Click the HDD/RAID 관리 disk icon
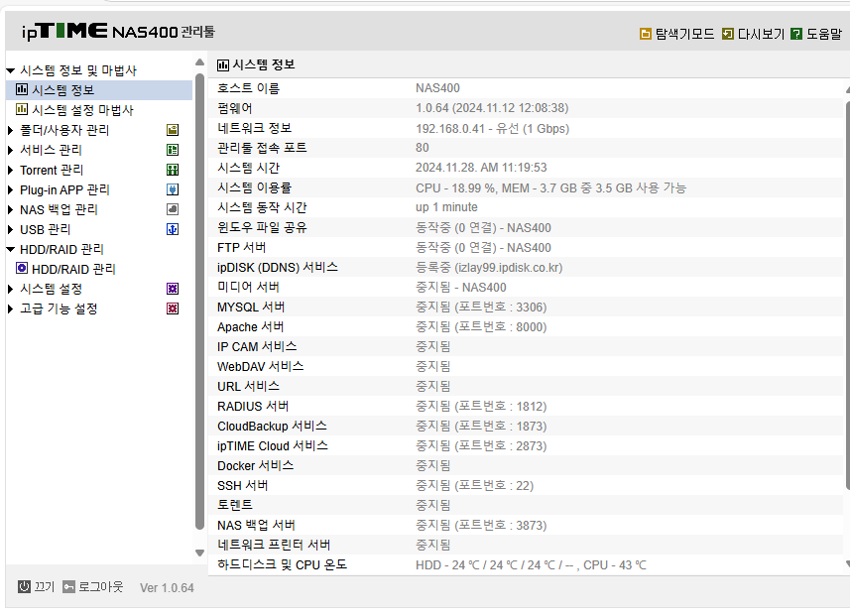The height and width of the screenshot is (616, 850). click(x=22, y=268)
